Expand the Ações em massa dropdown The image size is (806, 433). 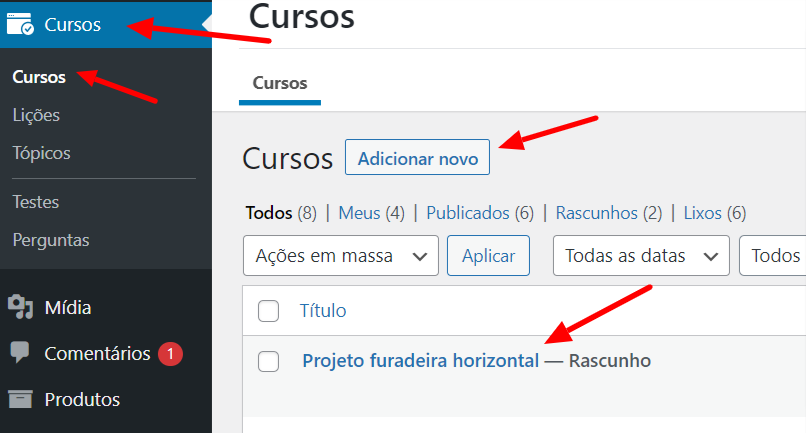[x=341, y=256]
